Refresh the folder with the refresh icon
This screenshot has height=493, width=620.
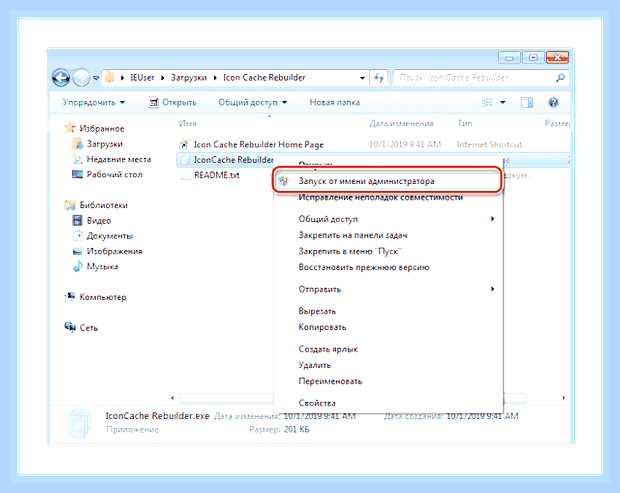click(x=379, y=78)
